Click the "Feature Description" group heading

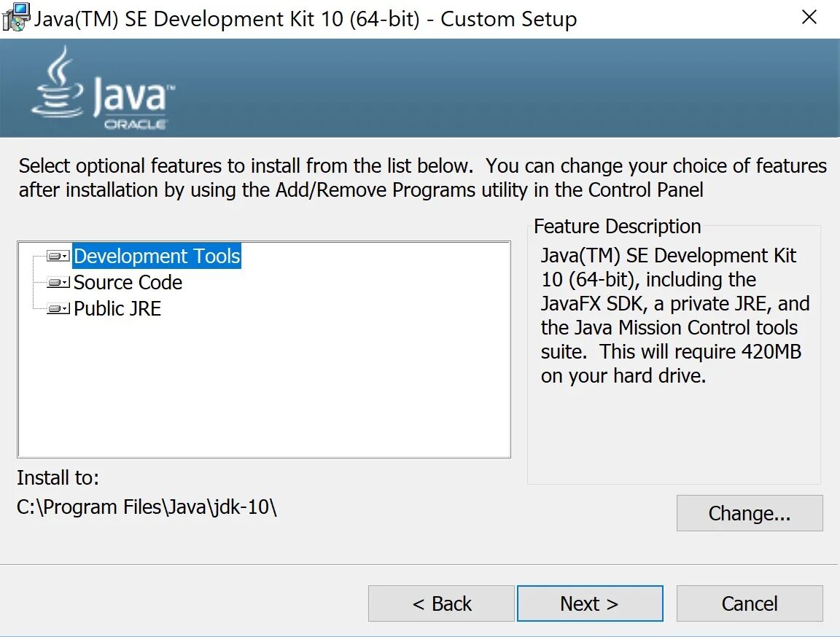[617, 227]
